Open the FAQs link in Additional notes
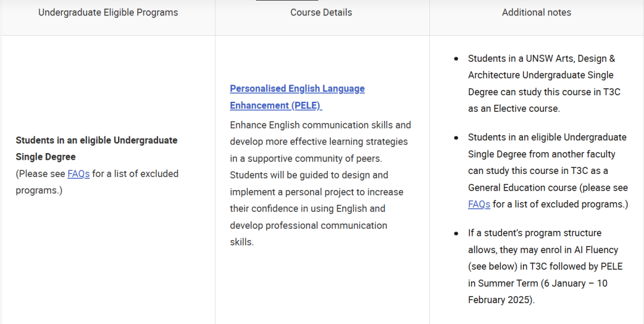This screenshot has height=324, width=644. click(x=479, y=204)
